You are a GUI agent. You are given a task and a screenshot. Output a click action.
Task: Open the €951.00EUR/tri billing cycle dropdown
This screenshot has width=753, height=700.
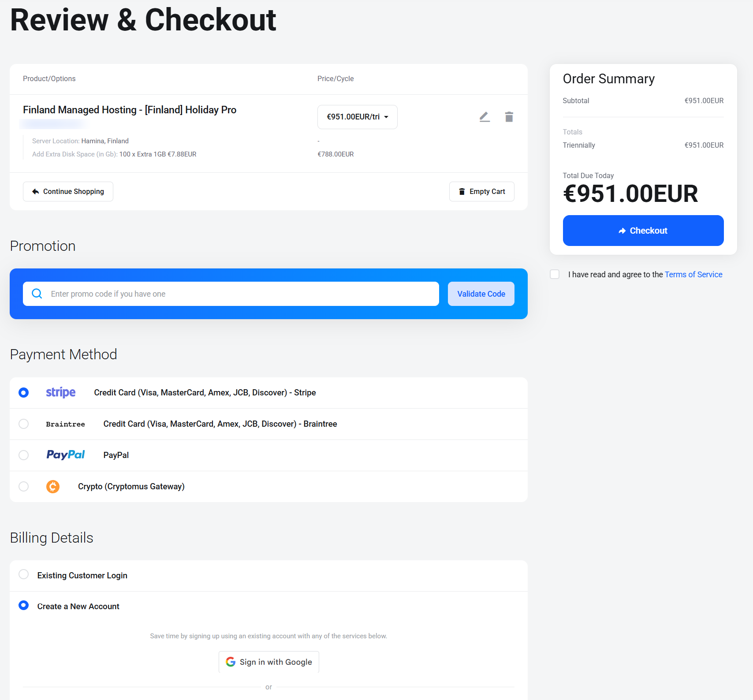coord(358,117)
